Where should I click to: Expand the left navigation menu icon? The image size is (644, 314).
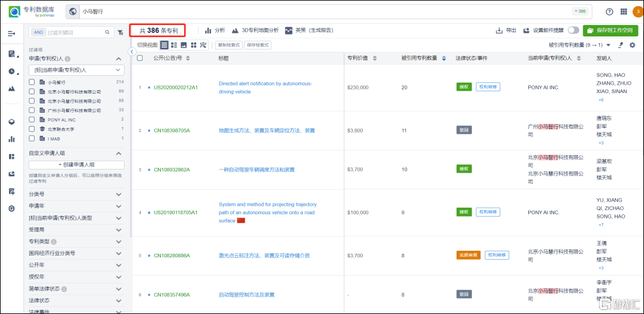pyautogui.click(x=11, y=33)
